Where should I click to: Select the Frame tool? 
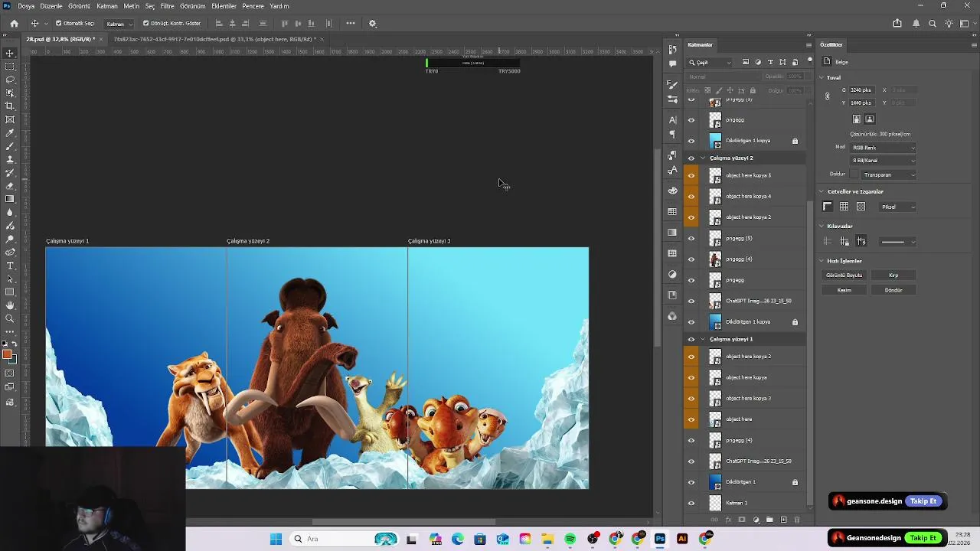pyautogui.click(x=10, y=119)
